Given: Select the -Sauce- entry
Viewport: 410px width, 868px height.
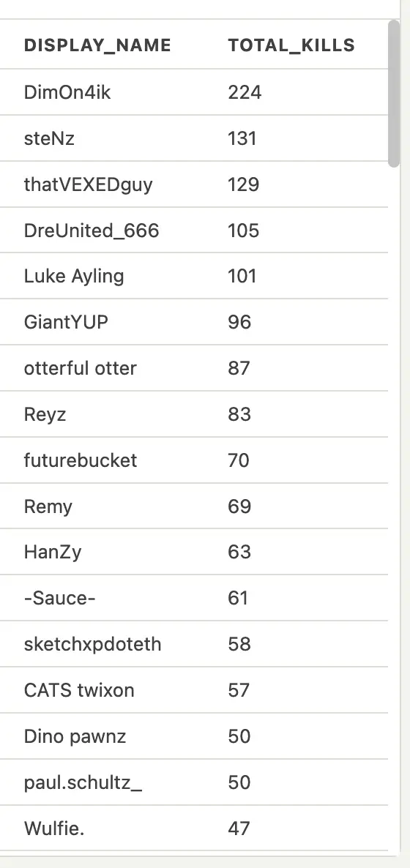Looking at the screenshot, I should (x=59, y=598).
